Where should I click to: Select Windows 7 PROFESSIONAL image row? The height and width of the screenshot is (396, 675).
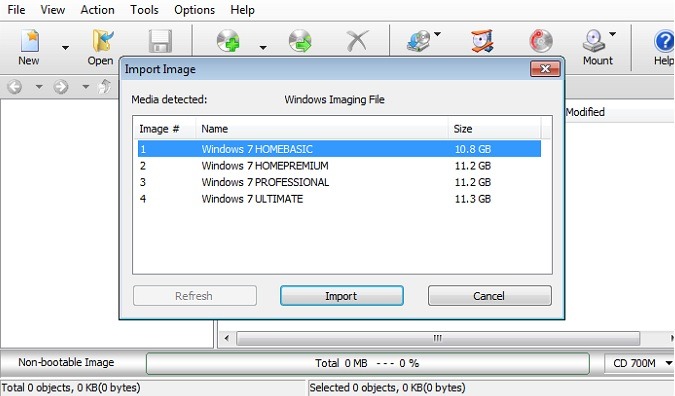point(339,182)
